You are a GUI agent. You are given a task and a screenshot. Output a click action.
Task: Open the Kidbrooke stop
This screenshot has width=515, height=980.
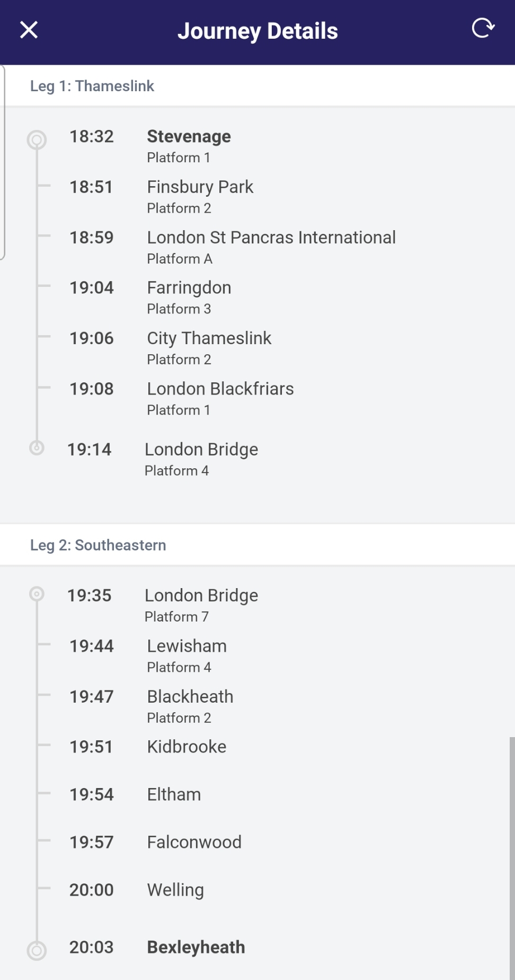tap(187, 747)
